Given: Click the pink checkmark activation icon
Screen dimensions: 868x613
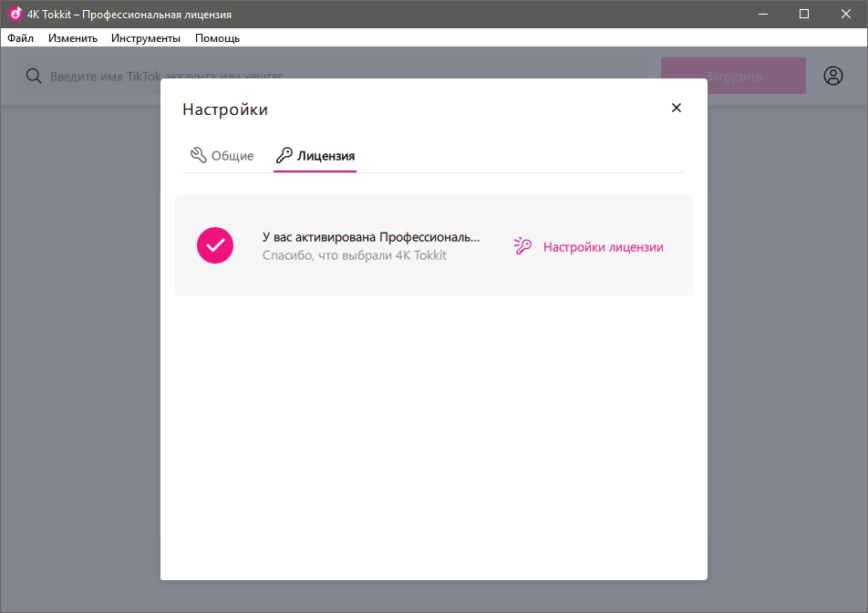Looking at the screenshot, I should click(215, 245).
